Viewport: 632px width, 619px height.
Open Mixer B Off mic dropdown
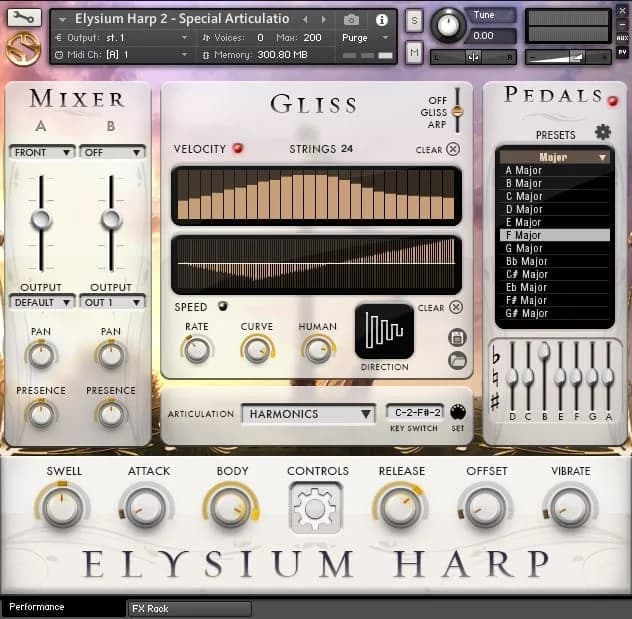coord(112,152)
